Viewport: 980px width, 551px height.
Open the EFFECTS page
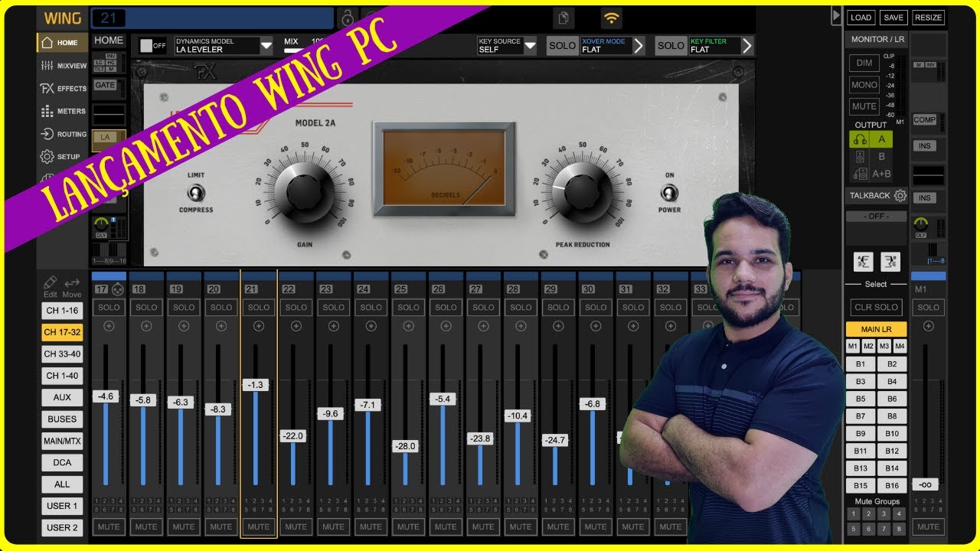[62, 89]
